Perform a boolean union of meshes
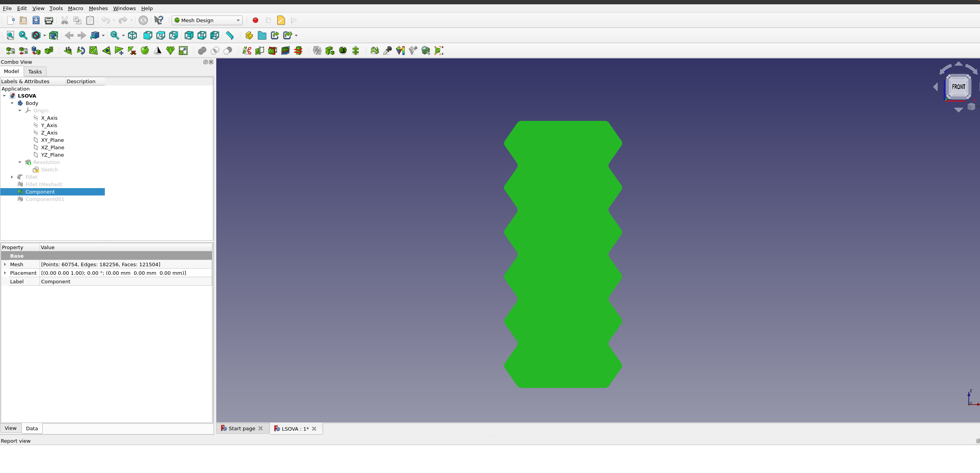The width and height of the screenshot is (980, 473). tap(202, 51)
